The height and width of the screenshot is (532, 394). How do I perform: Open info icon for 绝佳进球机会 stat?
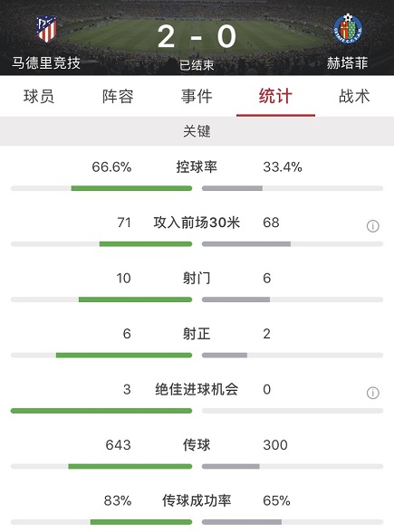372,393
